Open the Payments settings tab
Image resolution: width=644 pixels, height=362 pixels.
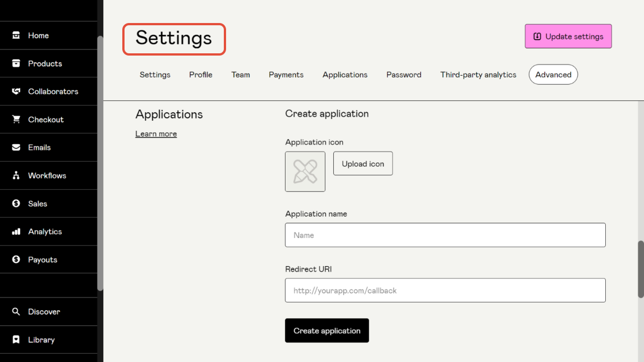pyautogui.click(x=286, y=75)
